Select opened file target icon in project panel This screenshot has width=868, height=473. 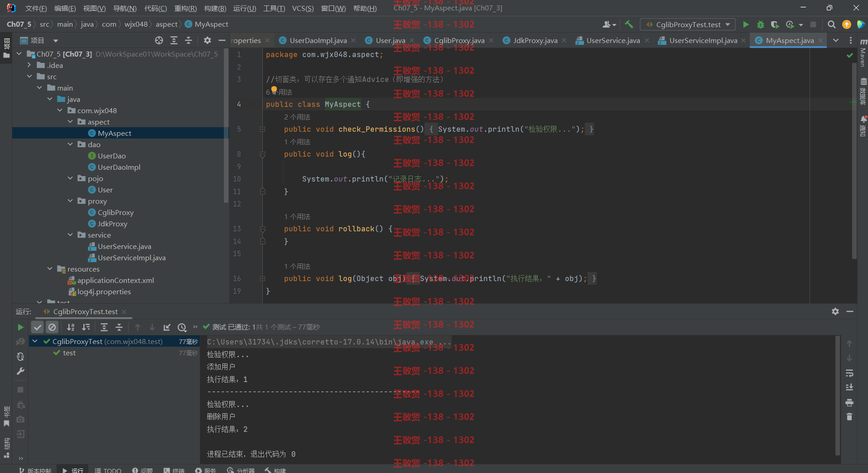(x=159, y=40)
